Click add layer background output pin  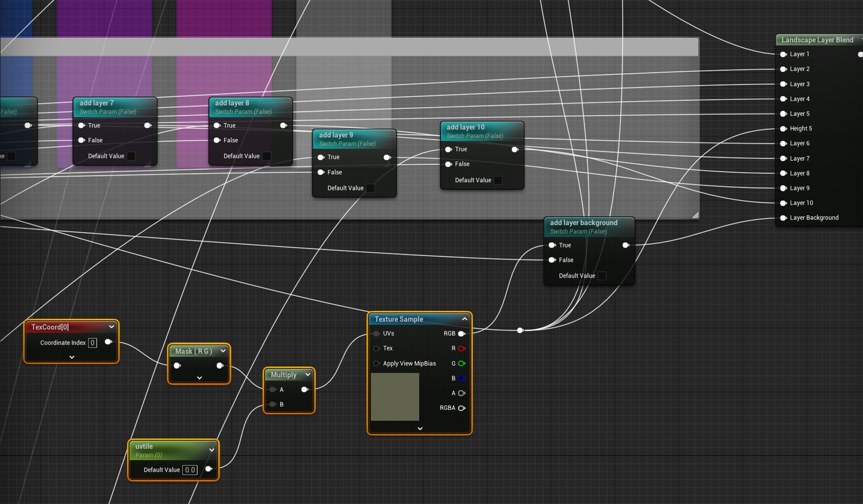(626, 245)
